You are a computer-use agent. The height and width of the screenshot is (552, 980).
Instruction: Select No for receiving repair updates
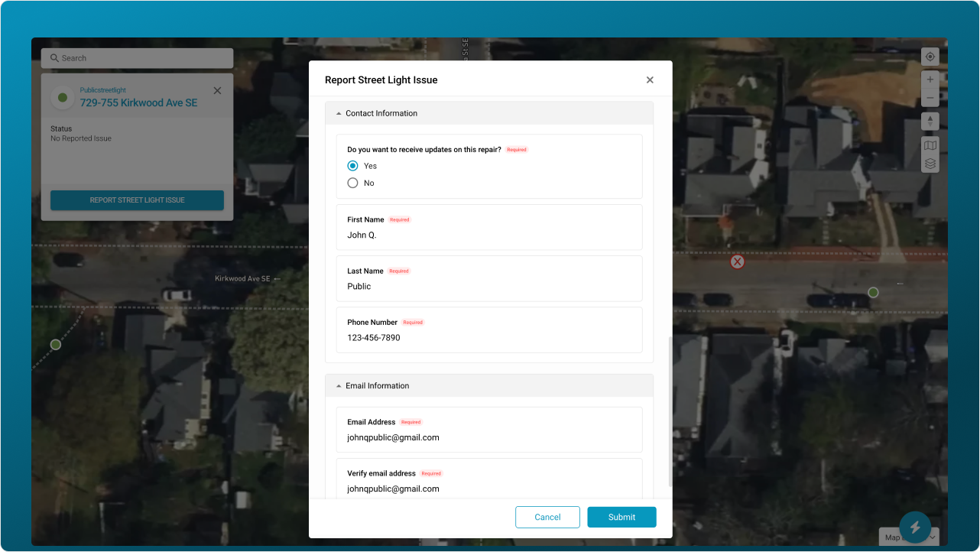point(352,183)
